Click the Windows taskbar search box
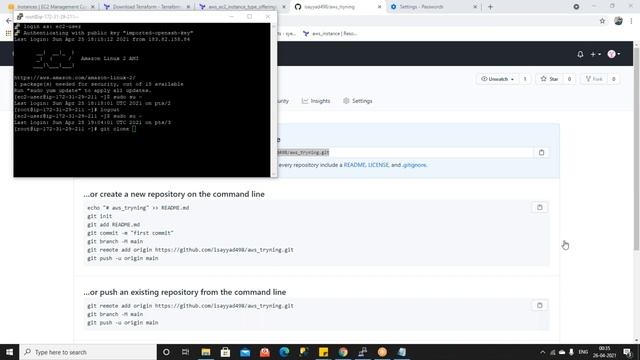The width and height of the screenshot is (640, 360). [88, 352]
